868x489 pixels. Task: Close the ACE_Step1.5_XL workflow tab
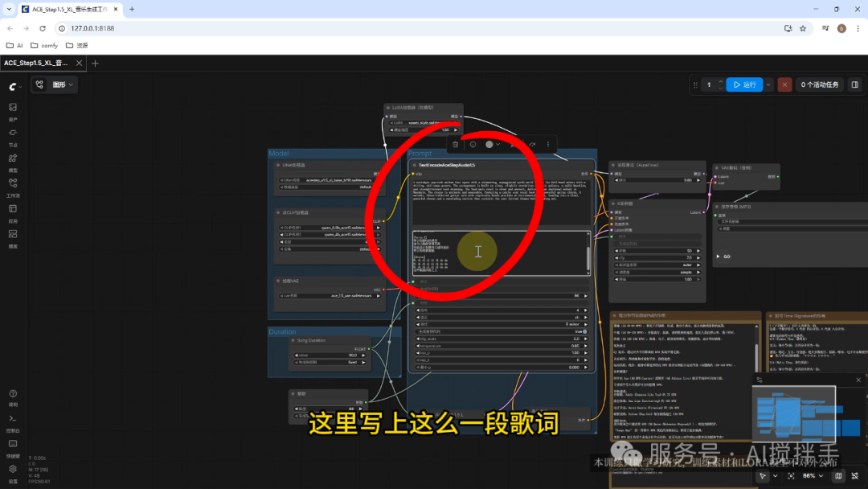tap(79, 63)
